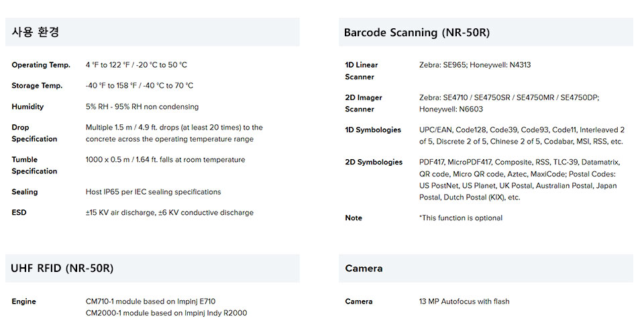Click the 'Host IP65 per IEC' sealing value

(x=153, y=192)
